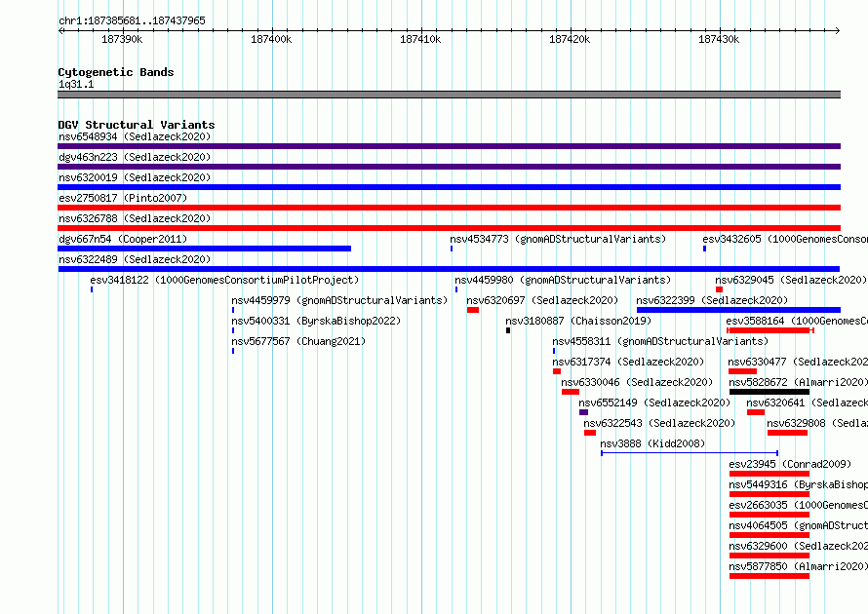This screenshot has width=868, height=614.
Task: Open the esv3432605 1000Genomes variant label
Action: tap(785, 239)
